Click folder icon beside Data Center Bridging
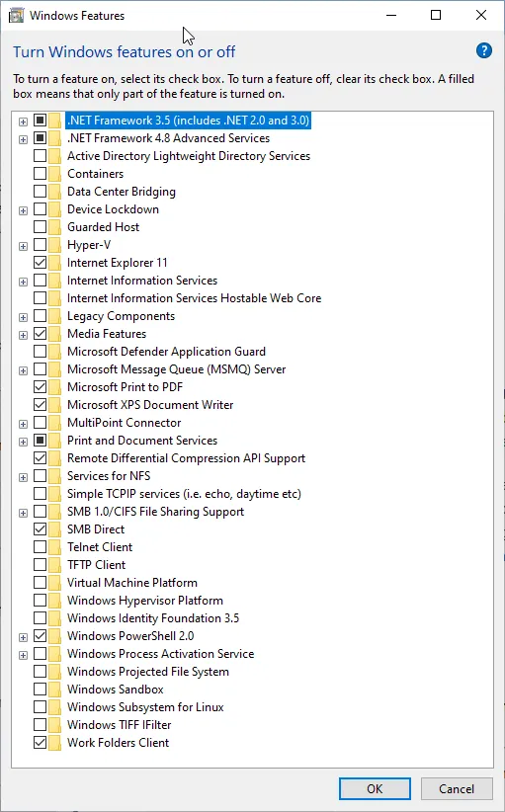This screenshot has width=505, height=812. (x=55, y=192)
